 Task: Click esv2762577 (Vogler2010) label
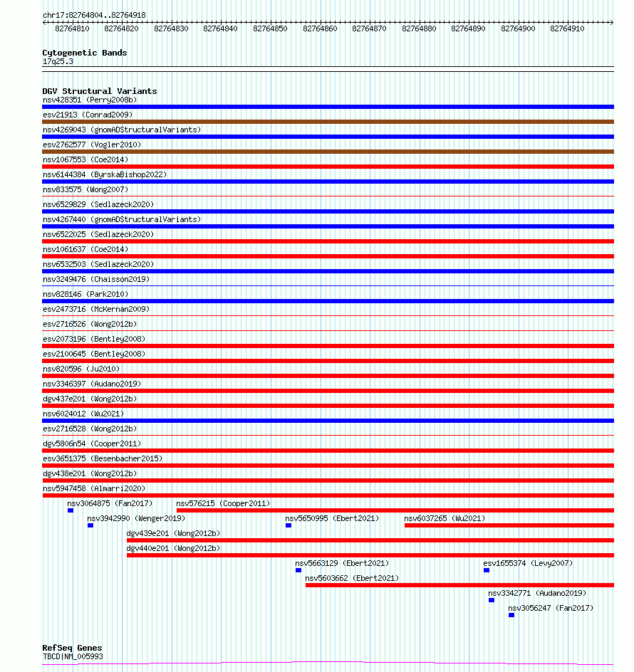[92, 145]
